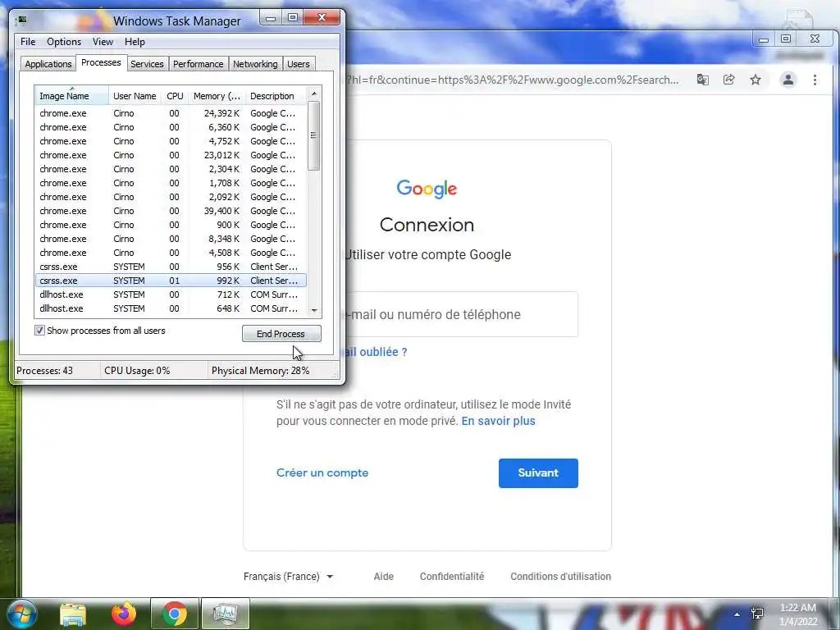
Task: Select the chrome.exe row using 39,400 K
Action: click(x=171, y=211)
